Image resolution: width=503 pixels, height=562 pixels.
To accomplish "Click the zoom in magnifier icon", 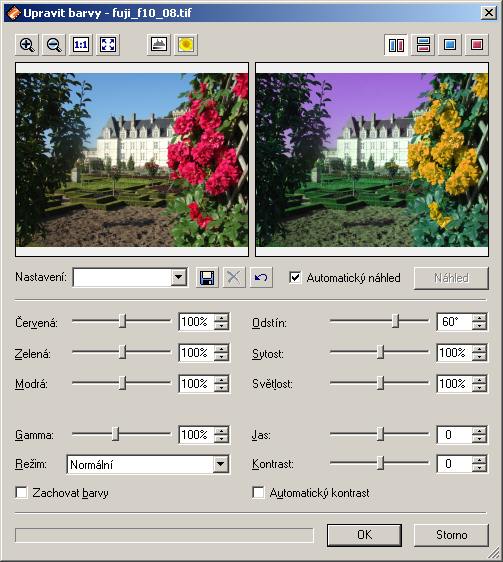I will [x=27, y=45].
